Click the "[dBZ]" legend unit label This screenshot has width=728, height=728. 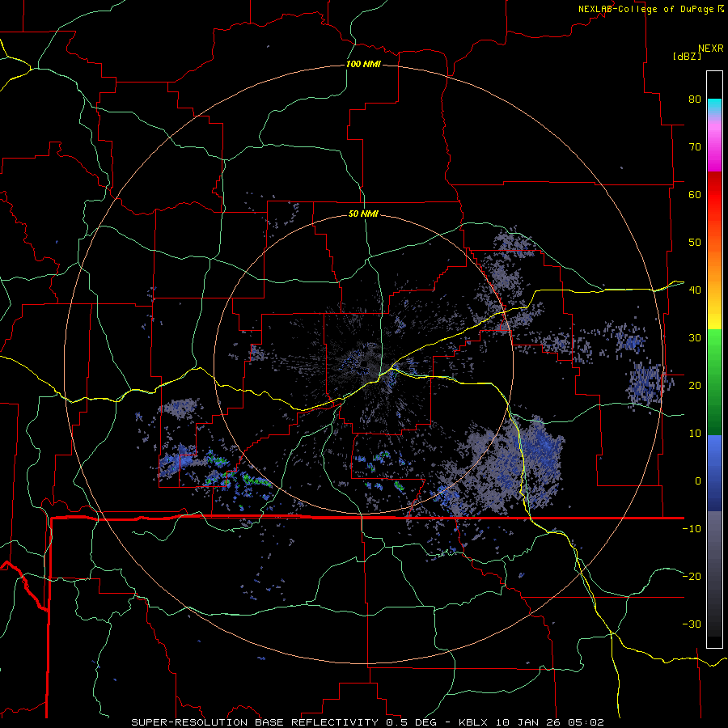(x=687, y=56)
